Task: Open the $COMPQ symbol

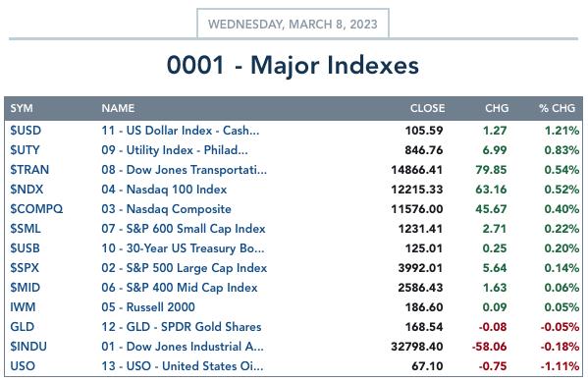Action: tap(36, 209)
